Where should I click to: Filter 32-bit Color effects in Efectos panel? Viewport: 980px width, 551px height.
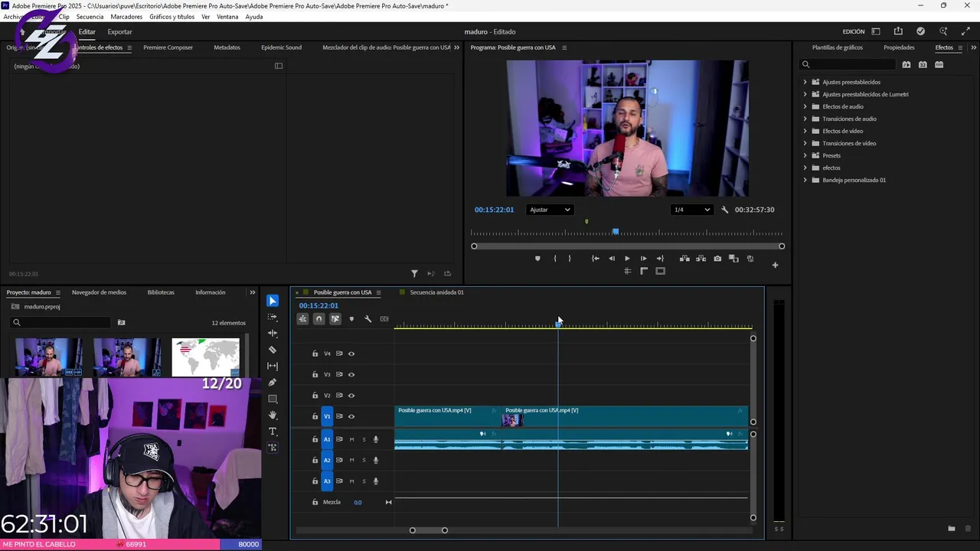pos(923,64)
